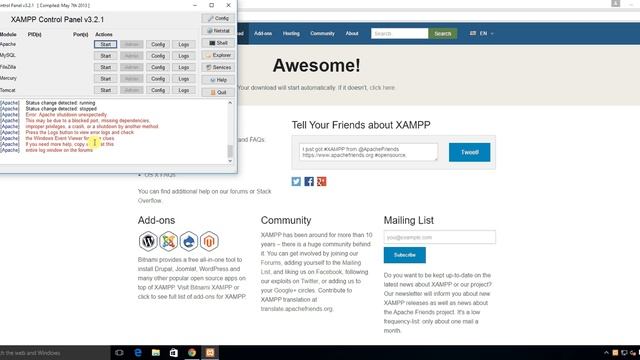Click the website Search input field

(399, 33)
